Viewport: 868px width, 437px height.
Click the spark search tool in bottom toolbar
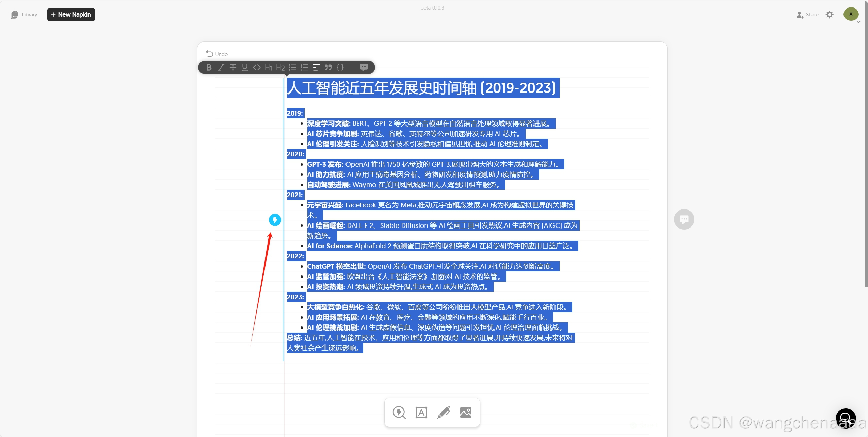[x=399, y=413]
